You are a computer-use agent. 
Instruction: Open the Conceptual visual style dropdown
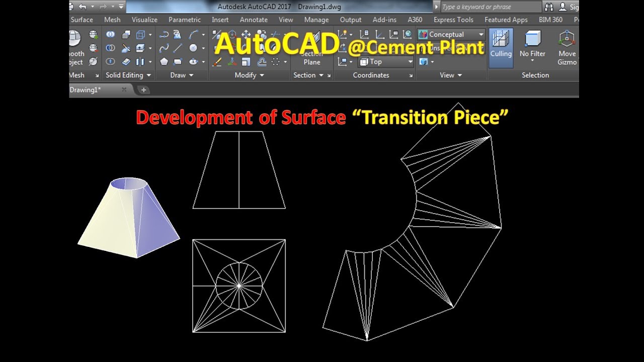click(451, 35)
